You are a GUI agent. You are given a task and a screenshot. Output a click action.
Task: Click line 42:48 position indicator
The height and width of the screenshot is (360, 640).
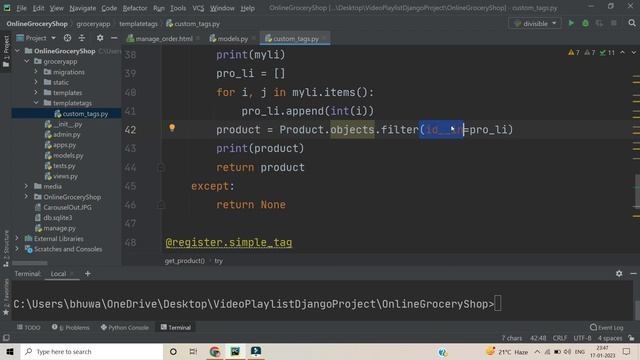point(538,338)
